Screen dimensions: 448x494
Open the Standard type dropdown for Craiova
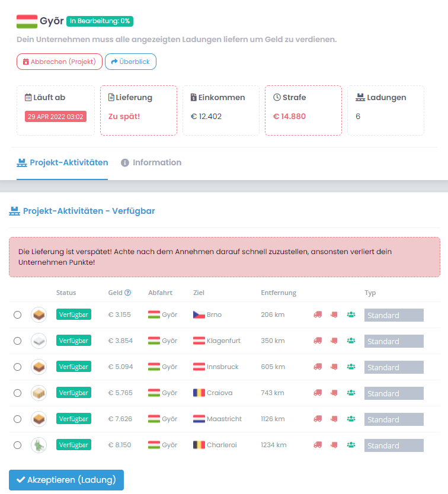(x=393, y=393)
